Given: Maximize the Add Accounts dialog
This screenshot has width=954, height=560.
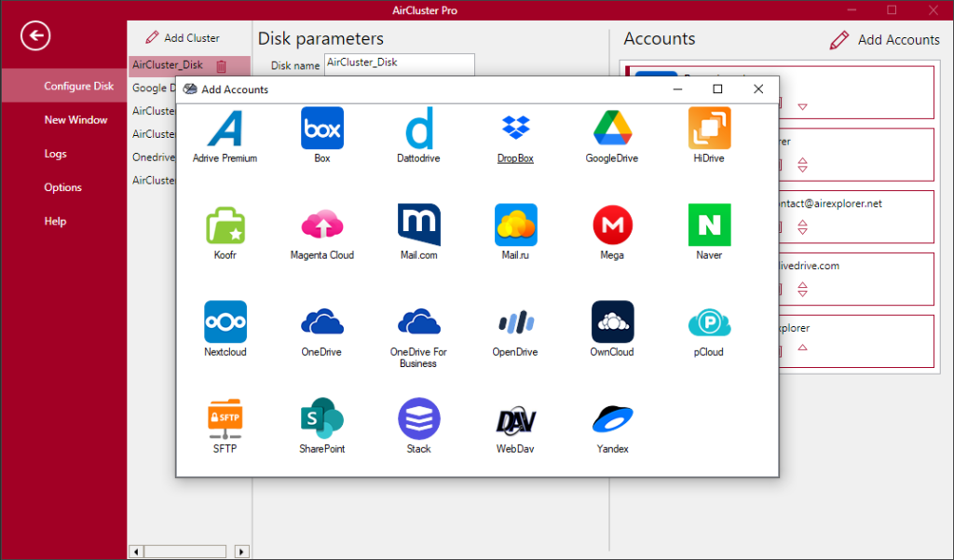Looking at the screenshot, I should tap(717, 89).
